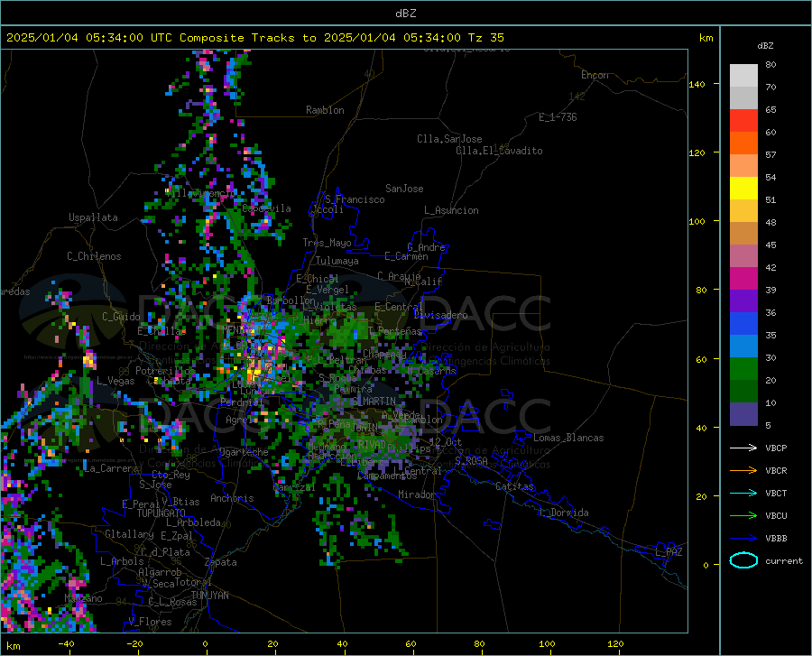Click the 'current' legend label
This screenshot has height=656, width=812.
click(784, 561)
